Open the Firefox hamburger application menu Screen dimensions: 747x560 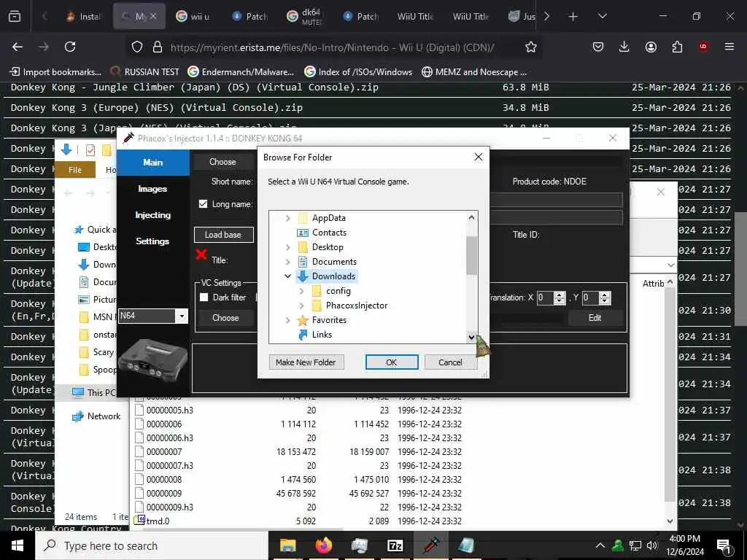click(729, 47)
